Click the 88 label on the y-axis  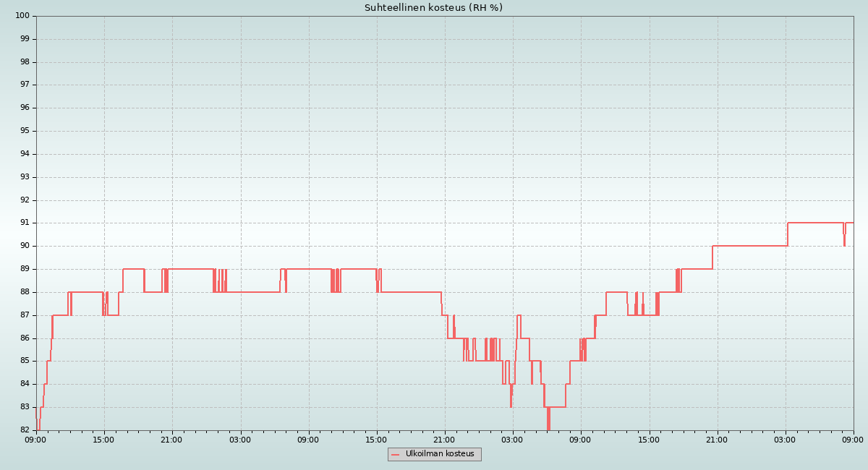click(24, 292)
